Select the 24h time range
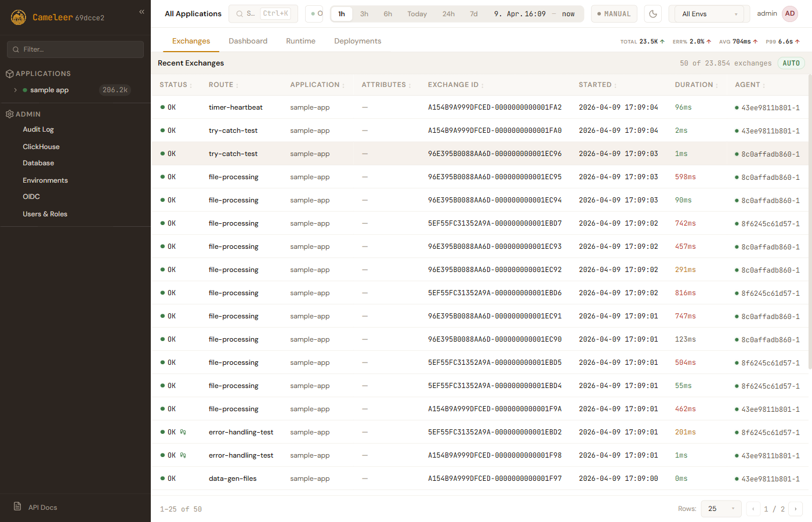The width and height of the screenshot is (812, 522). tap(448, 14)
